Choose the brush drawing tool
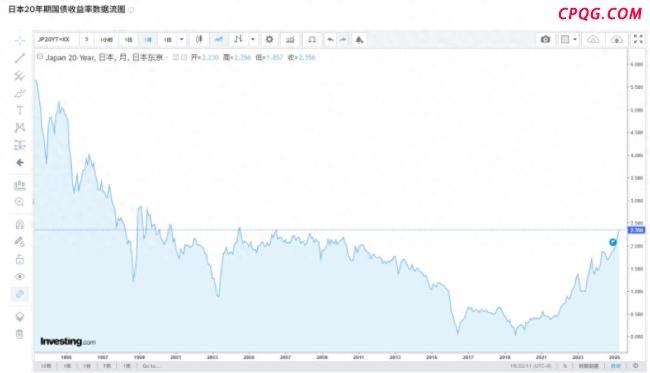This screenshot has height=373, width=650. [x=19, y=93]
